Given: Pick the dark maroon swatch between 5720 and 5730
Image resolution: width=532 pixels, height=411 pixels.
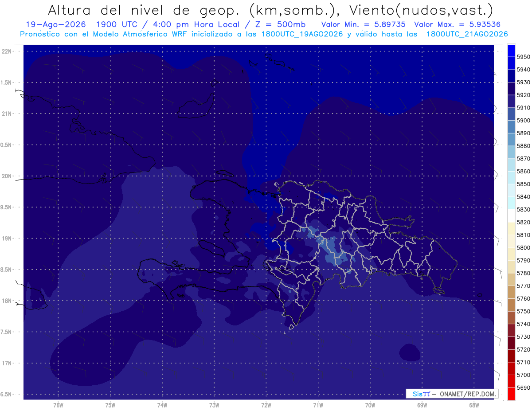Looking at the screenshot, I should point(511,343).
